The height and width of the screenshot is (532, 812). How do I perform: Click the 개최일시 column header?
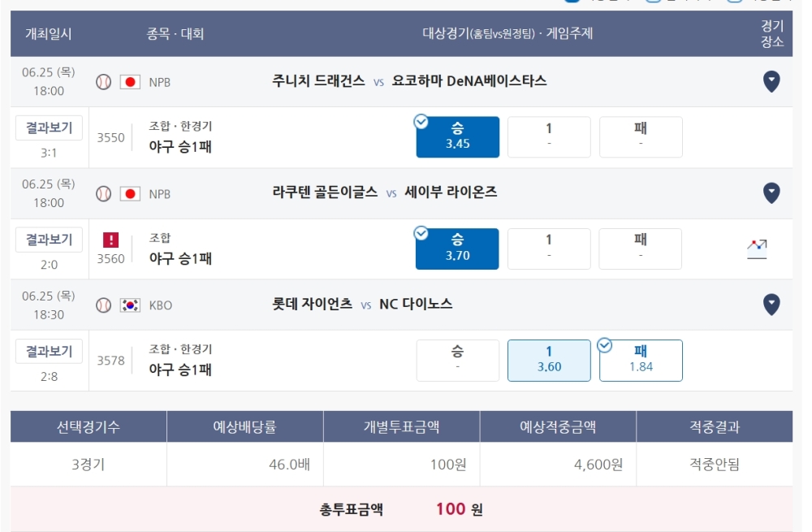point(49,33)
